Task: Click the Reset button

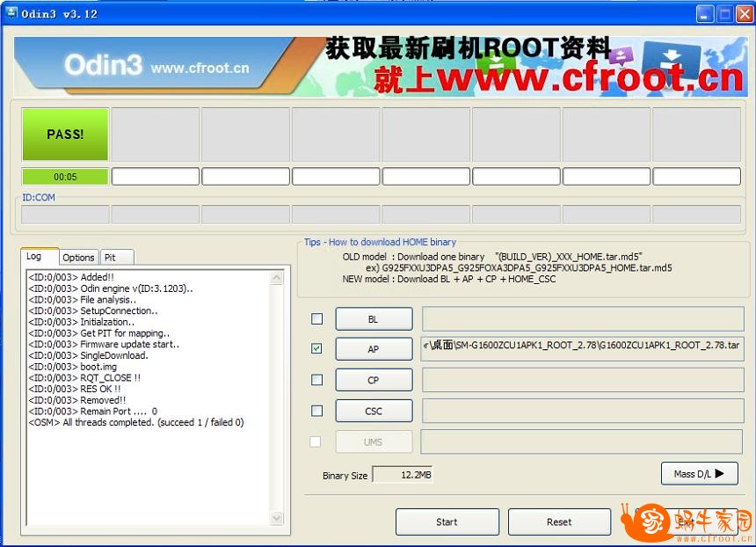Action: (559, 521)
